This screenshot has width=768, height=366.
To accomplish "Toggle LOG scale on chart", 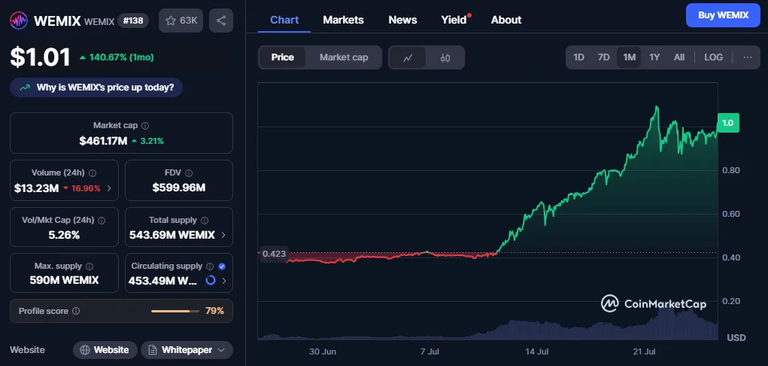I will click(x=713, y=57).
